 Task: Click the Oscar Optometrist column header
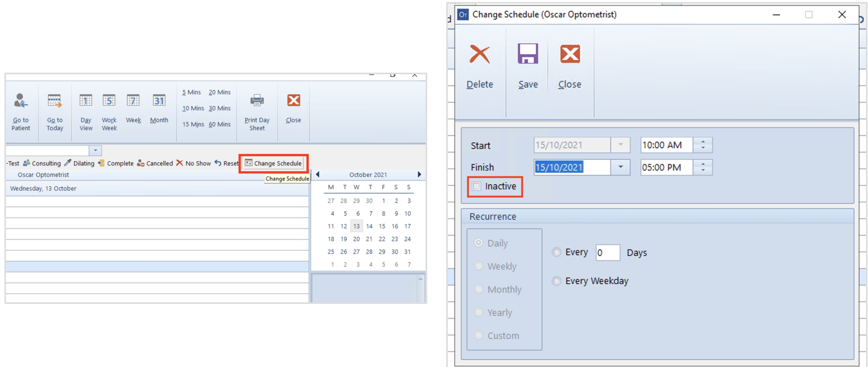[43, 175]
